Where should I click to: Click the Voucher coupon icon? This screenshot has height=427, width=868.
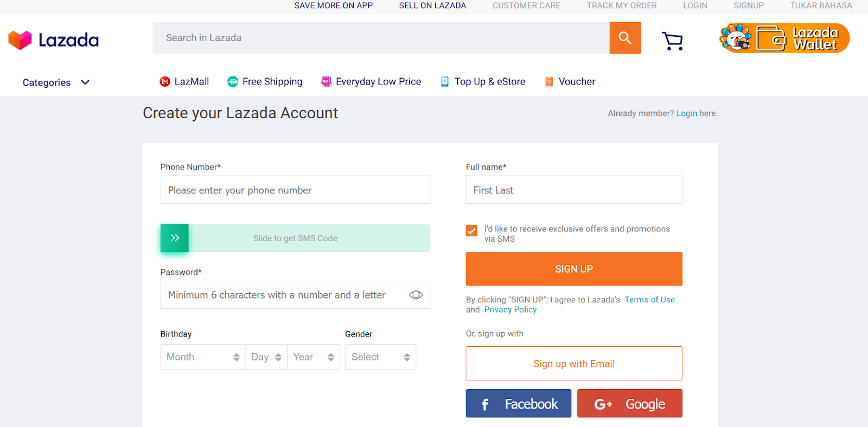[x=549, y=82]
